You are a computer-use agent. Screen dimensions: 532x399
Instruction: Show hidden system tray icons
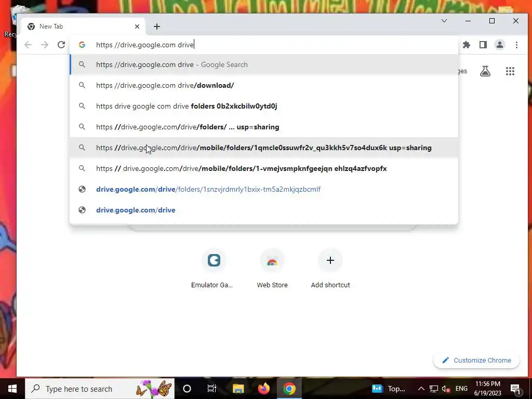421,389
